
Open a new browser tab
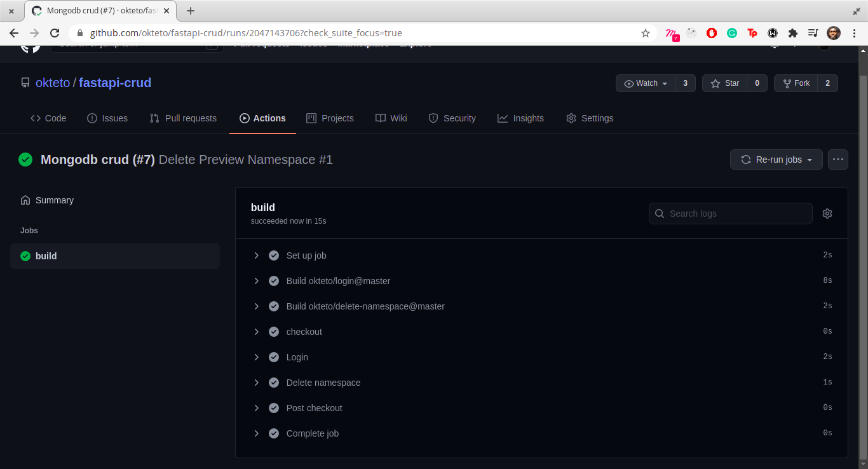191,11
